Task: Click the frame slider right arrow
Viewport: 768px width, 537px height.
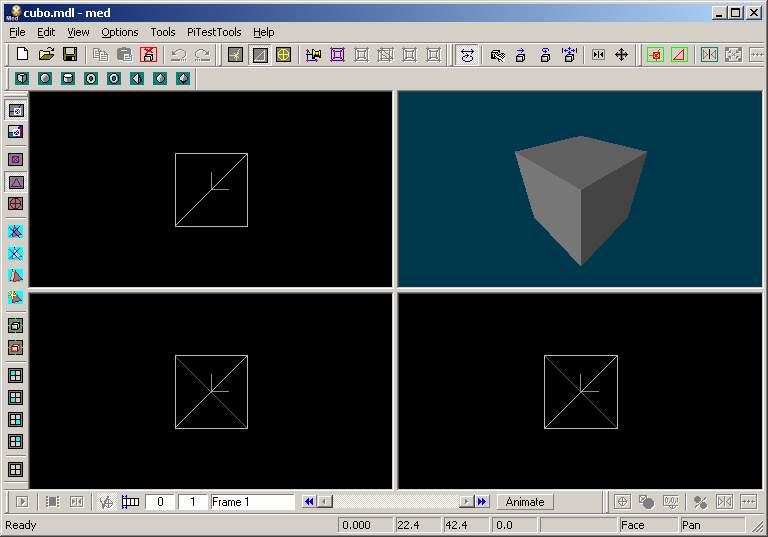Action: tap(466, 502)
